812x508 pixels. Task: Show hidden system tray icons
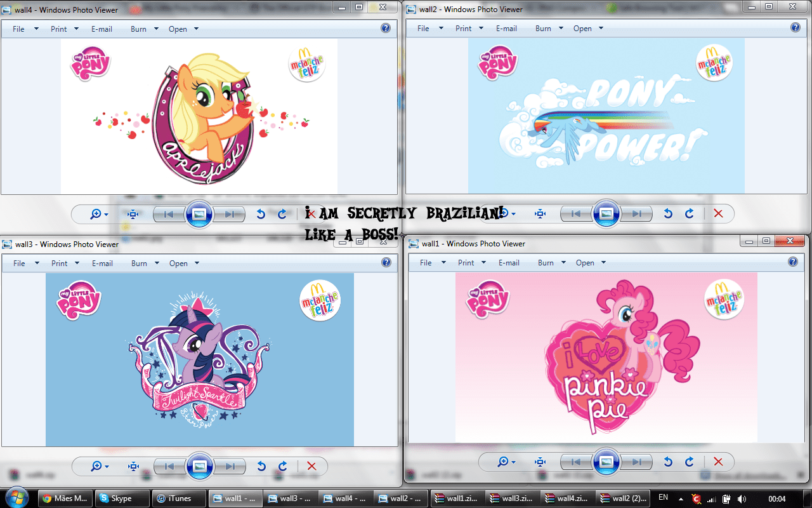click(x=681, y=498)
